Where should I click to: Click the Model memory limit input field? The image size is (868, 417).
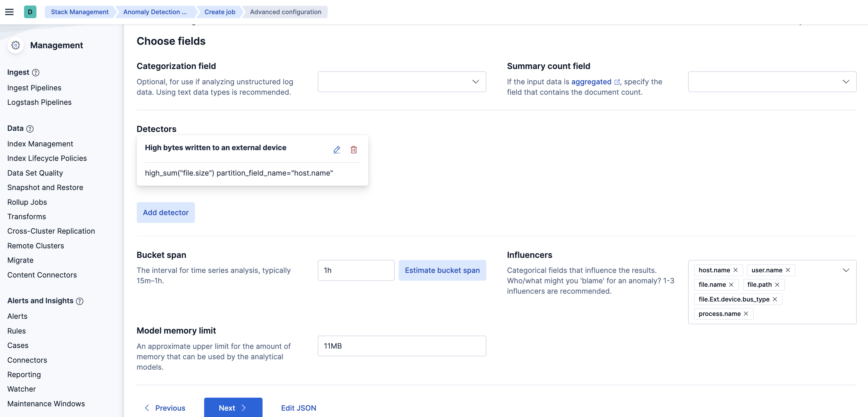[x=401, y=346]
